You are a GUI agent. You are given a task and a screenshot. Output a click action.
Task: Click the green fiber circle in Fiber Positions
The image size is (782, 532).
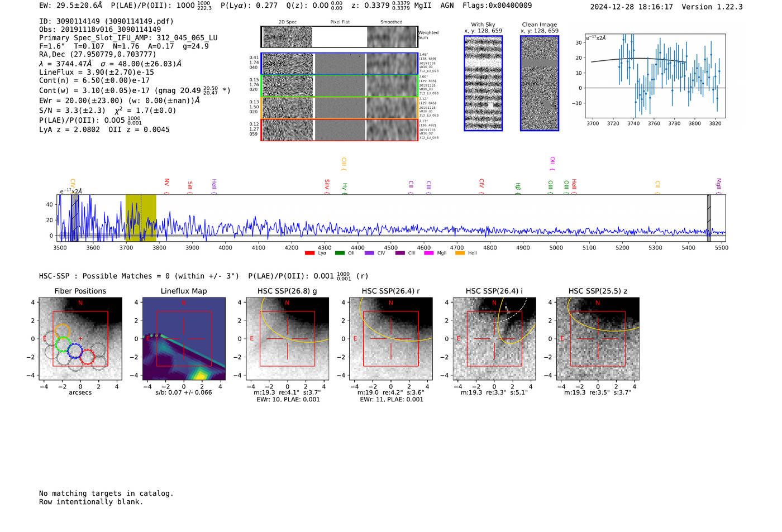pyautogui.click(x=63, y=344)
